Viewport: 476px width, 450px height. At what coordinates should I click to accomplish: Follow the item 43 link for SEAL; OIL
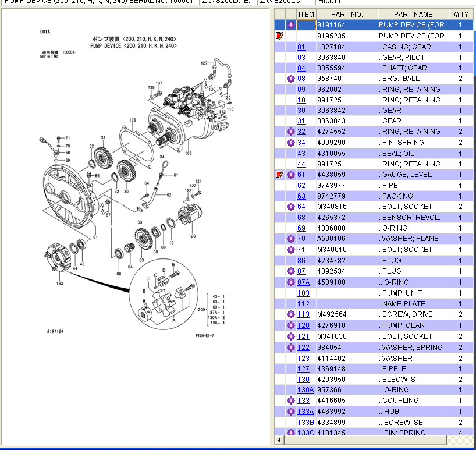click(301, 154)
